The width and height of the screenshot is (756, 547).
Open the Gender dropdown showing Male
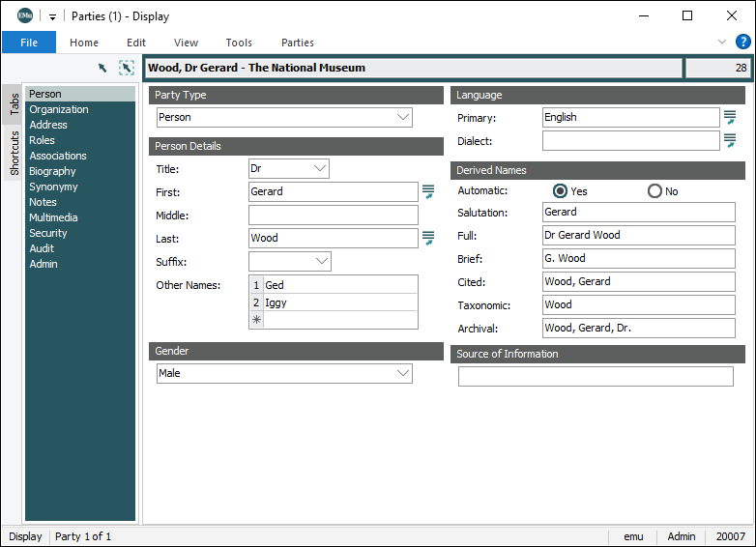click(403, 373)
